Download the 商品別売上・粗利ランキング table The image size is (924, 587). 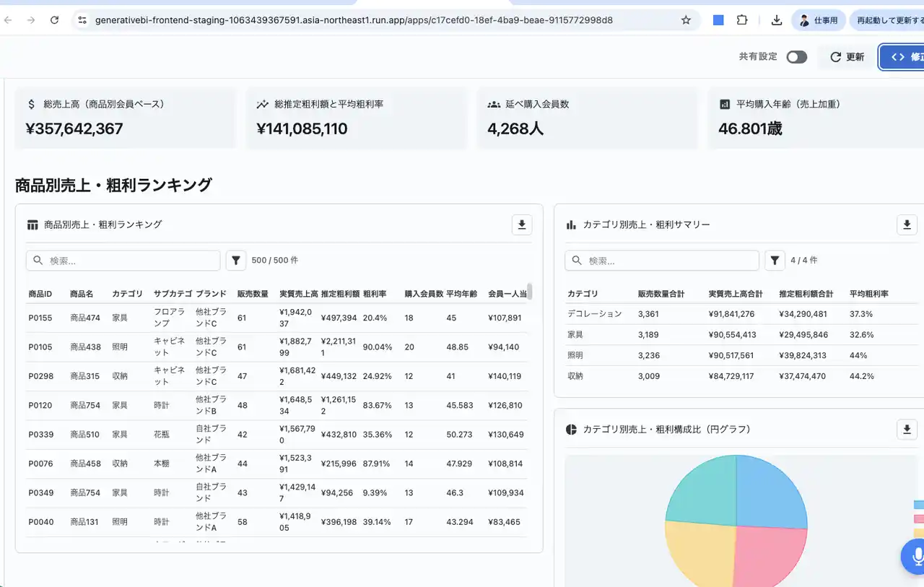pyautogui.click(x=522, y=225)
